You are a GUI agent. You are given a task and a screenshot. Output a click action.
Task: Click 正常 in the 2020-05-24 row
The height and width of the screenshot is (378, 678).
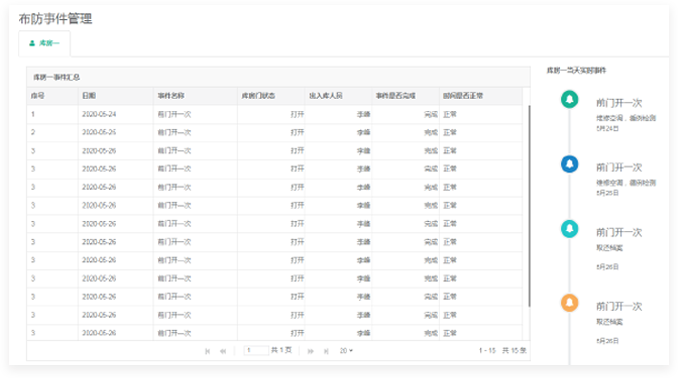point(450,115)
